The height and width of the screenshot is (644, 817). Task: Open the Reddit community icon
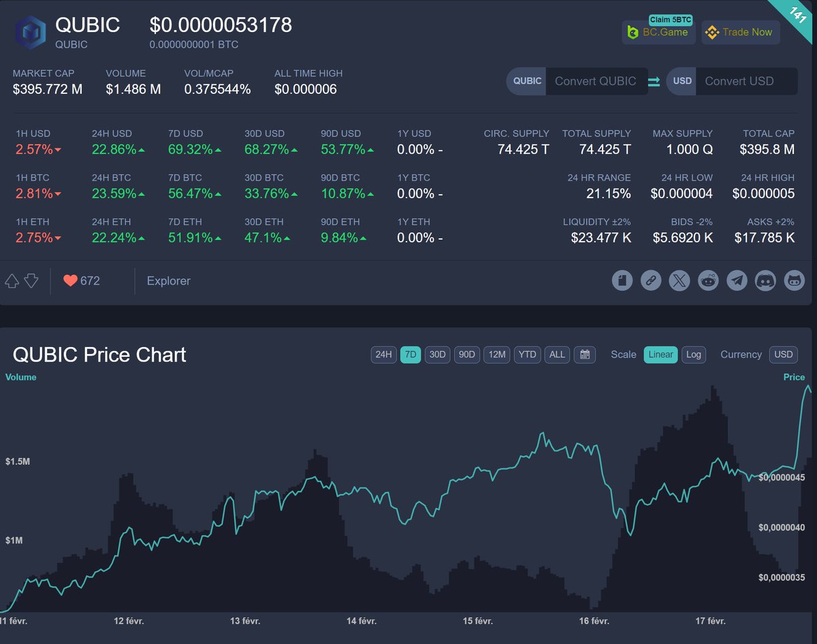tap(708, 280)
